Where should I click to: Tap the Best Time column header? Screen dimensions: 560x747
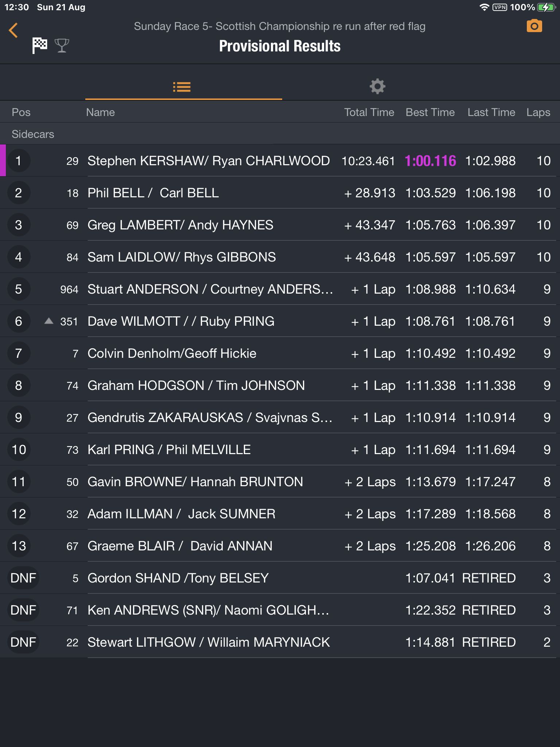[x=430, y=112]
